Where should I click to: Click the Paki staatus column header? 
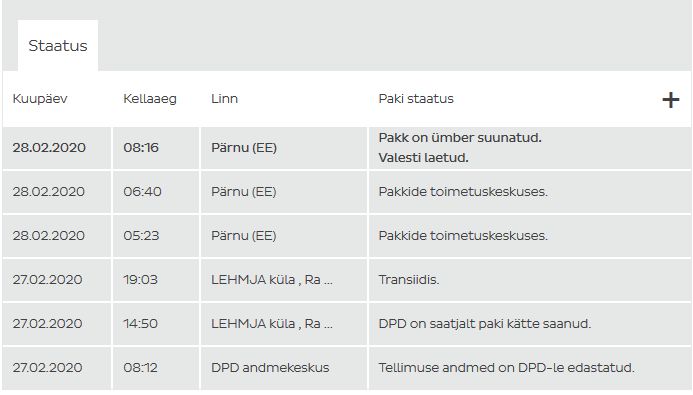click(x=416, y=99)
